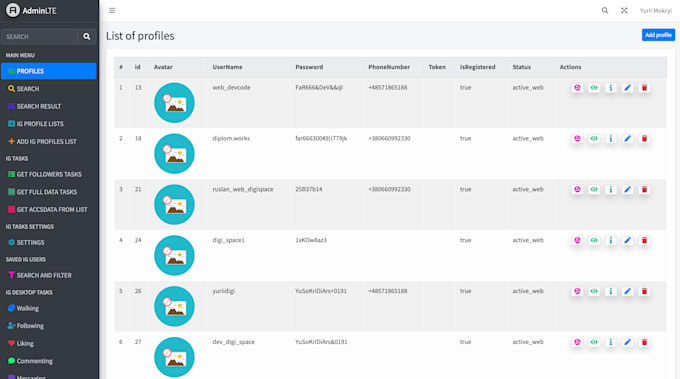Screen dimensions: 680x379
Task: Click the pink icon in yuriidigi row
Action: click(577, 291)
